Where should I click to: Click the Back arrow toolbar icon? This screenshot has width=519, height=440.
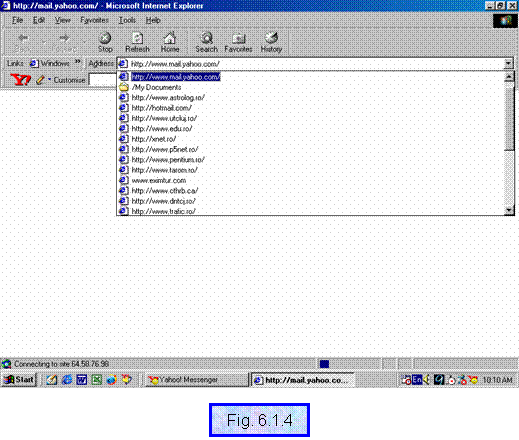(x=23, y=38)
